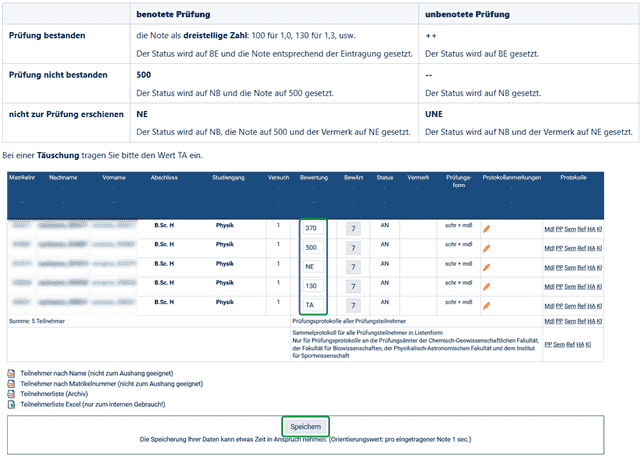
Task: Edit protocol note for the 500 row
Action: tap(486, 248)
